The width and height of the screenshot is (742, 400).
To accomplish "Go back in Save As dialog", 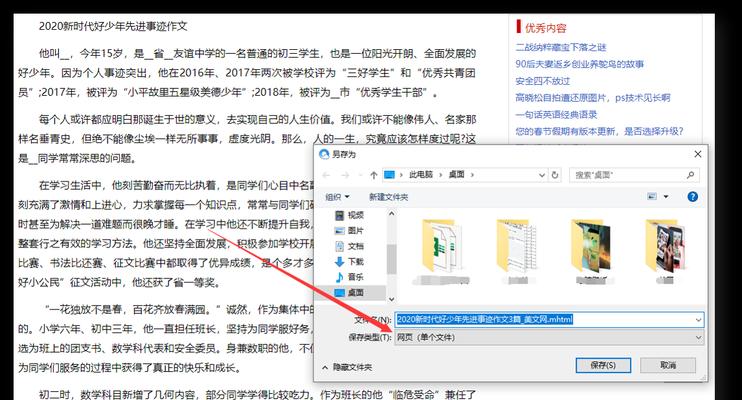I will pos(326,175).
